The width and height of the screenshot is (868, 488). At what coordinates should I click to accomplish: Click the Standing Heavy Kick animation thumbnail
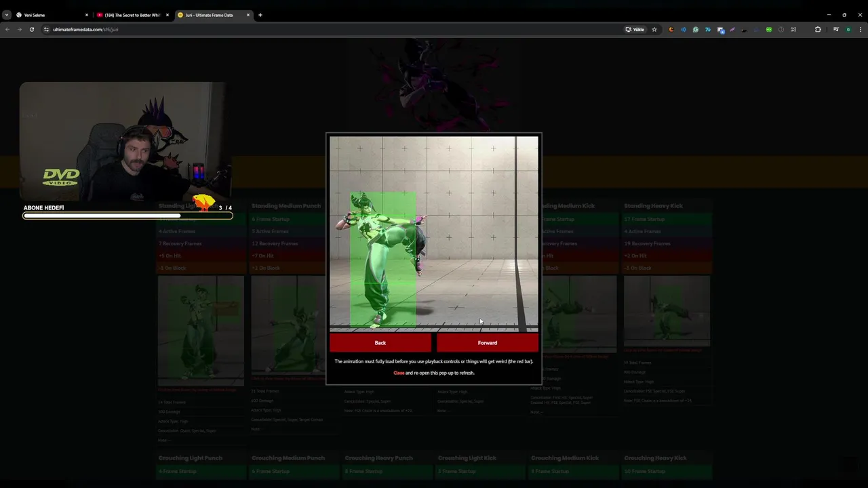pos(667,310)
